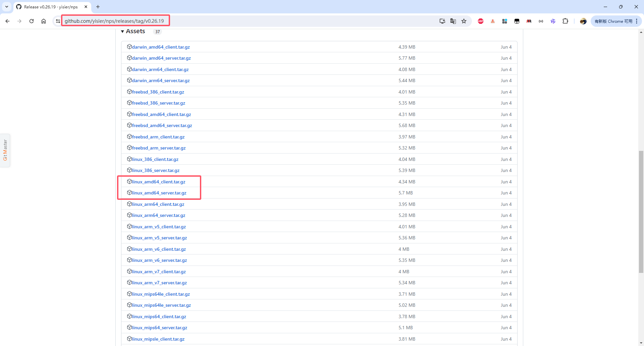644x346 pixels.
Task: Open the profile avatar icon
Action: [x=583, y=21]
